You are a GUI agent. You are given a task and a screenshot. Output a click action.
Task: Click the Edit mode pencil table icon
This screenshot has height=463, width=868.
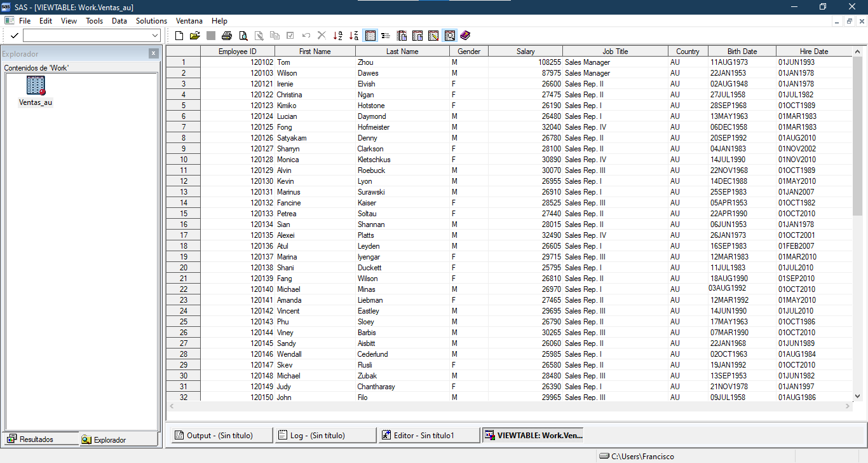point(433,36)
